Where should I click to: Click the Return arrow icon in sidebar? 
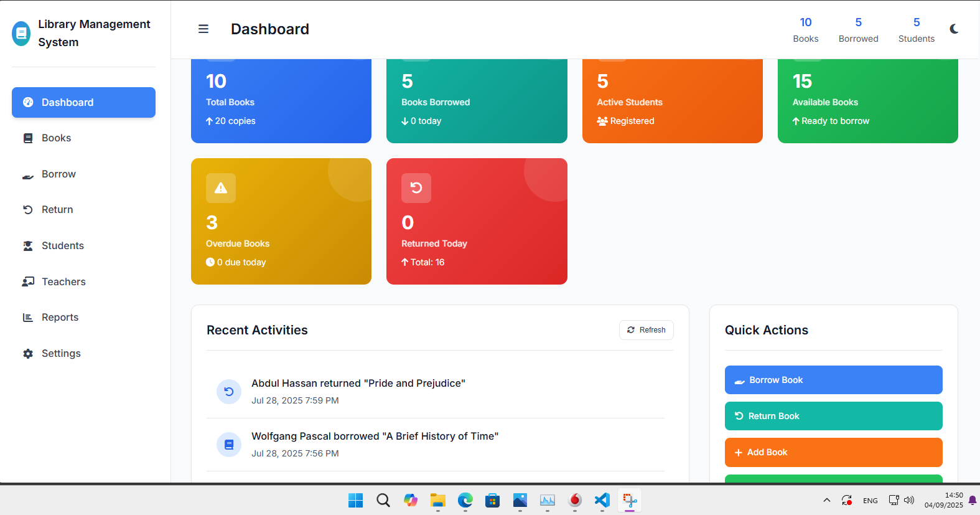(x=28, y=210)
